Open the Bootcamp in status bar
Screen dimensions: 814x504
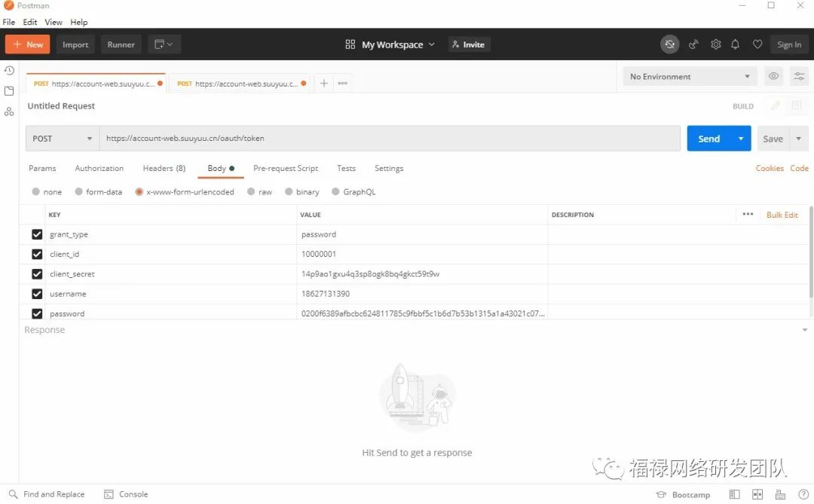click(683, 495)
